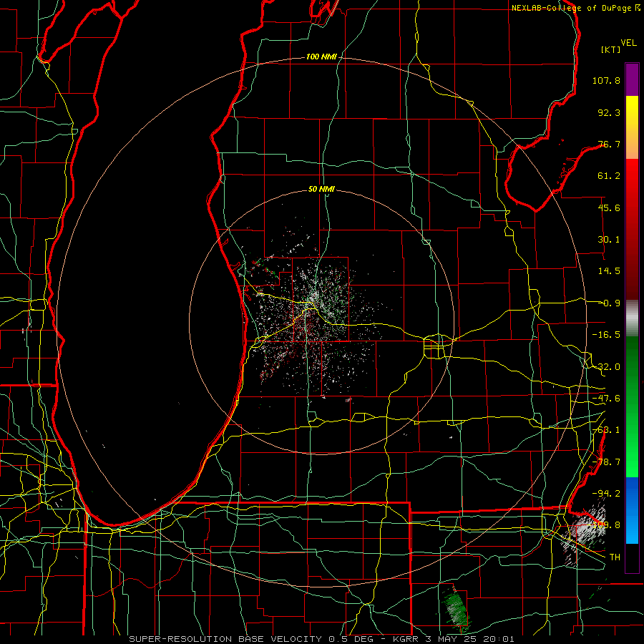The height and width of the screenshot is (644, 644).
Task: Click the TH threshold label
Action: [x=615, y=557]
